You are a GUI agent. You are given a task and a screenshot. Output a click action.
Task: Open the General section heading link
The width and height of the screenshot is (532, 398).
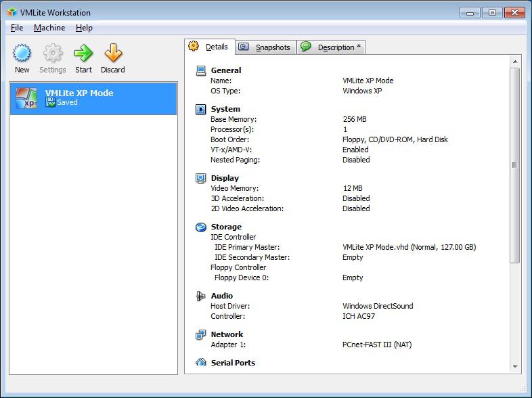click(226, 70)
